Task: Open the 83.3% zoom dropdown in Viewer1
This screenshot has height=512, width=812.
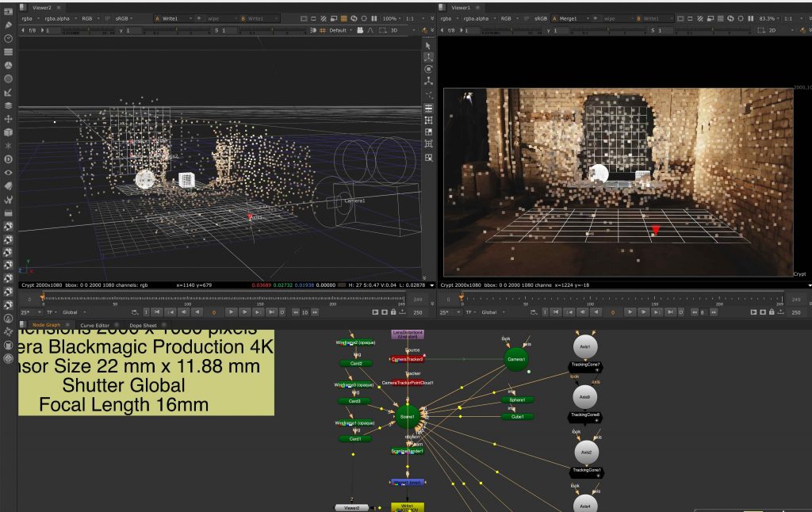Action: (765, 17)
